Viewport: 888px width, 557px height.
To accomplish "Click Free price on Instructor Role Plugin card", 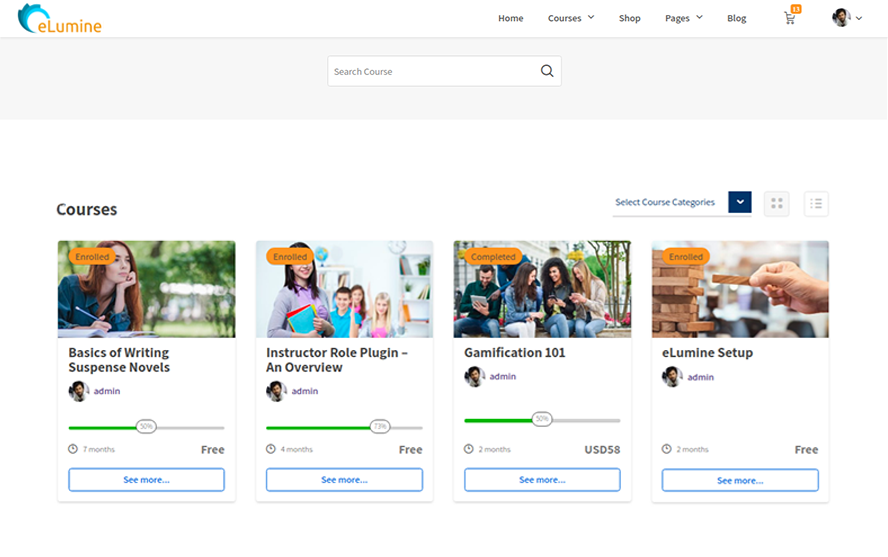I will (x=411, y=449).
